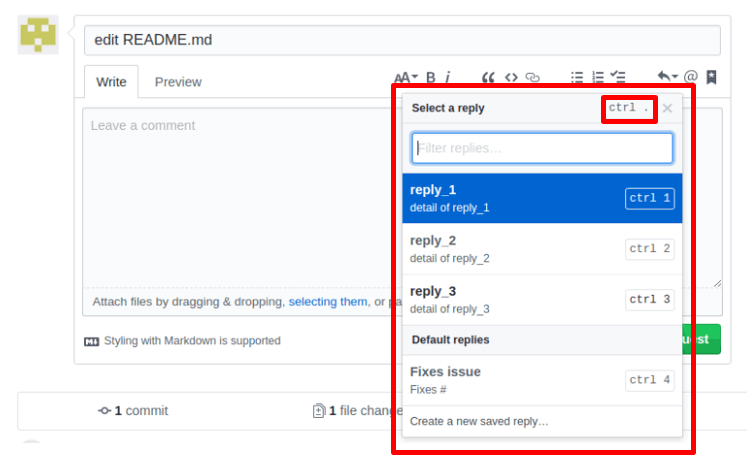Insert a numbered list
The height and width of the screenshot is (465, 754).
click(x=598, y=77)
